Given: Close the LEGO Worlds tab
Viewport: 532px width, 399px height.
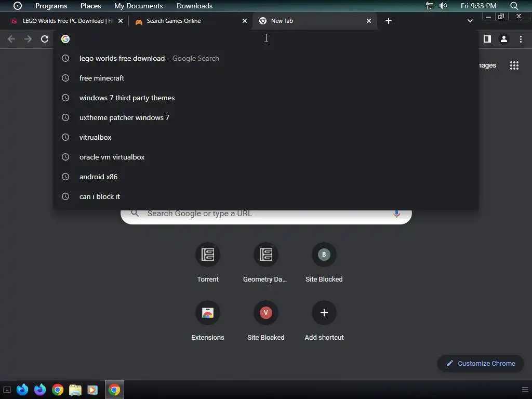Looking at the screenshot, I should [121, 21].
